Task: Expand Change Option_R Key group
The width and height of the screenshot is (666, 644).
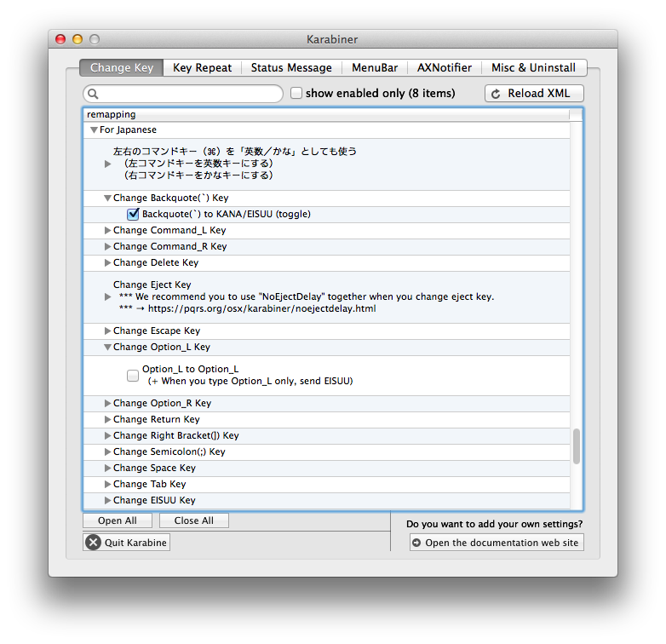Action: click(x=108, y=403)
